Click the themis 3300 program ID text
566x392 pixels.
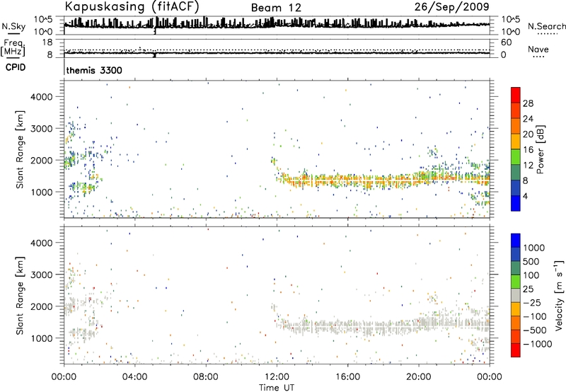coord(94,70)
